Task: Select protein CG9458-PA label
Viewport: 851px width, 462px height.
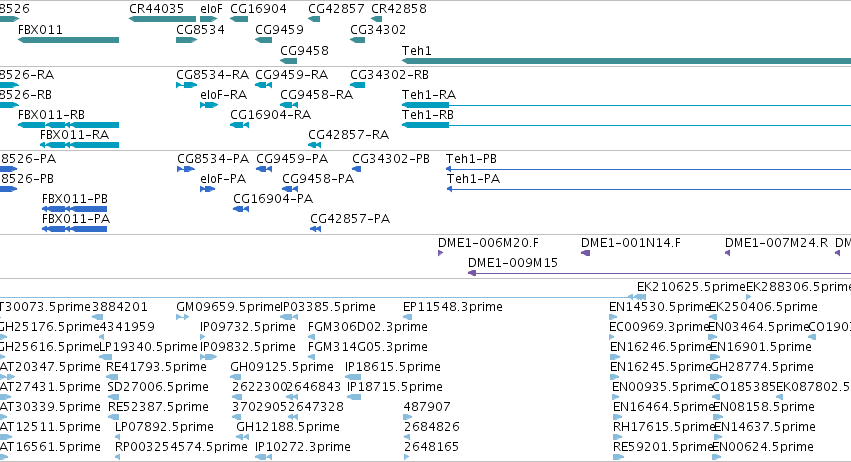Action: 318,179
